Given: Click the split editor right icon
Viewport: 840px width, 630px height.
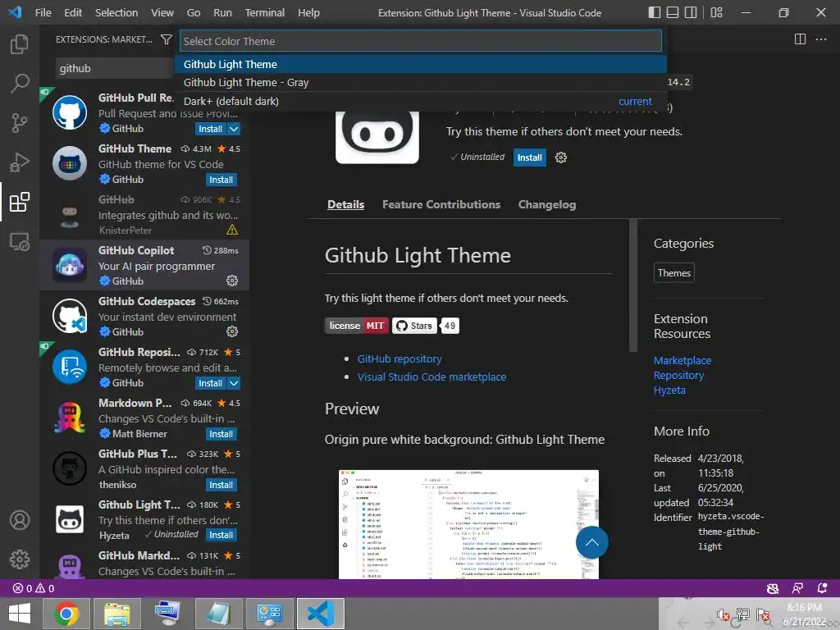Looking at the screenshot, I should (800, 39).
